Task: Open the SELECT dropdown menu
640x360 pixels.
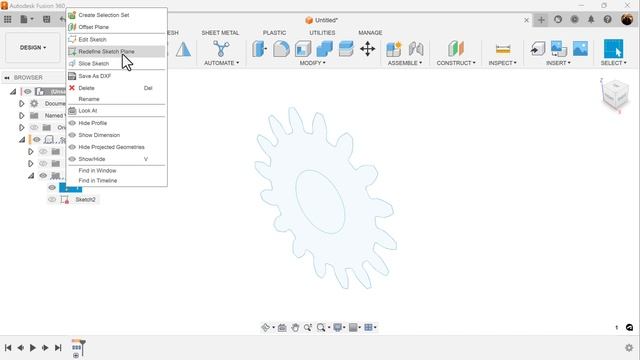Action: pyautogui.click(x=613, y=63)
